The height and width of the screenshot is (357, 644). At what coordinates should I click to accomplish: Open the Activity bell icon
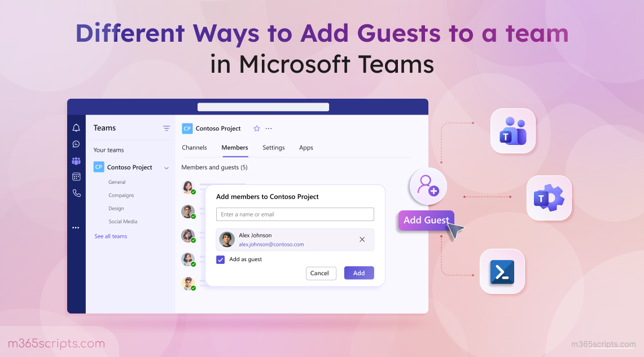(76, 128)
